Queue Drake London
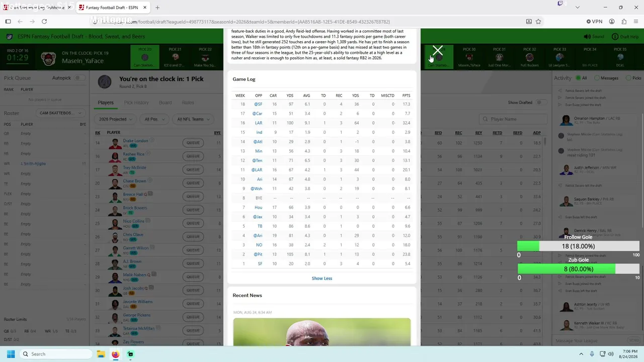Viewport: 644px width, 362px height. click(193, 143)
